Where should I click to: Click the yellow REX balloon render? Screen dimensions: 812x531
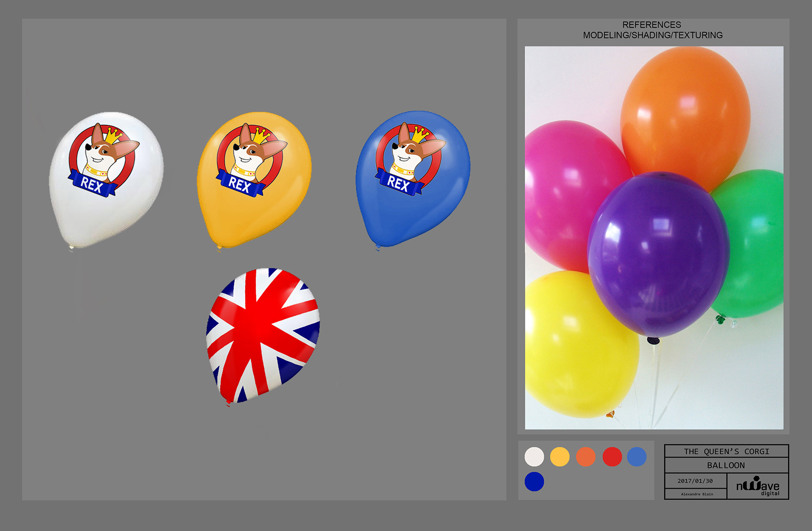coord(254,181)
